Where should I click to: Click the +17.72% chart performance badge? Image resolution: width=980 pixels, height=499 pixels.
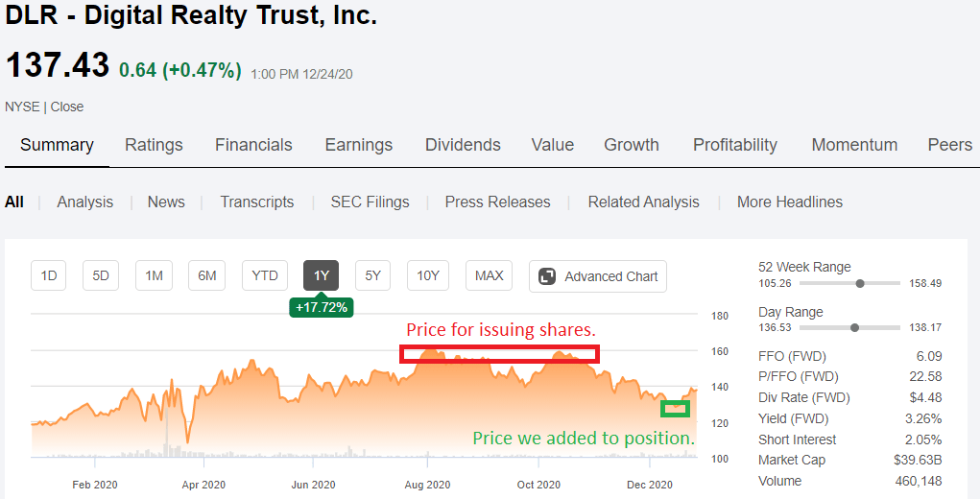click(x=322, y=307)
